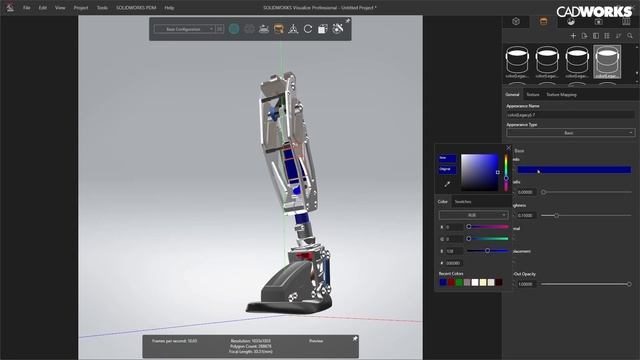This screenshot has height=360, width=640.
Task: Click the greyed circular icon in the main toolbar
Action: click(249, 29)
